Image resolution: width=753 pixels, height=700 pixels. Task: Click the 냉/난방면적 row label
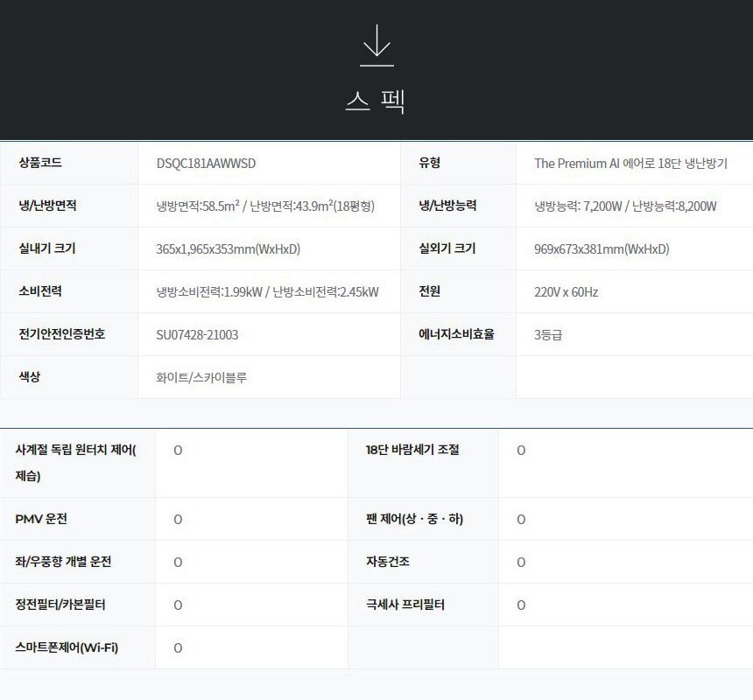click(47, 206)
